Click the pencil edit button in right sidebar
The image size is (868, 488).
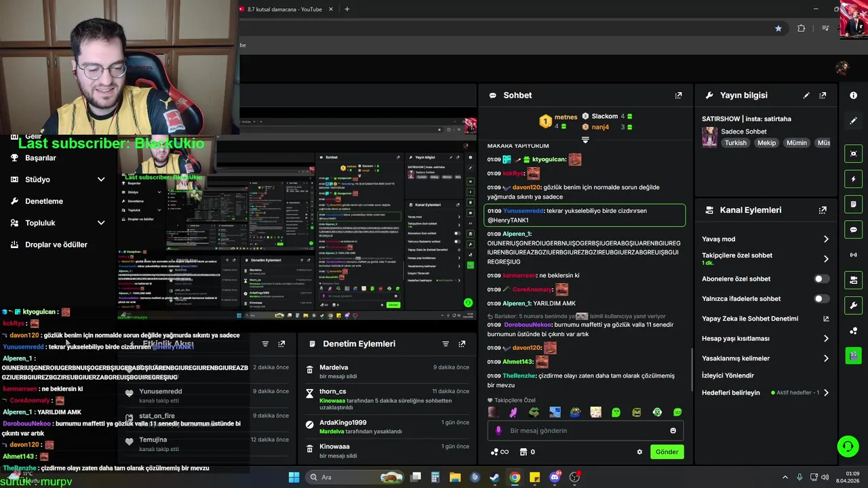tap(853, 121)
